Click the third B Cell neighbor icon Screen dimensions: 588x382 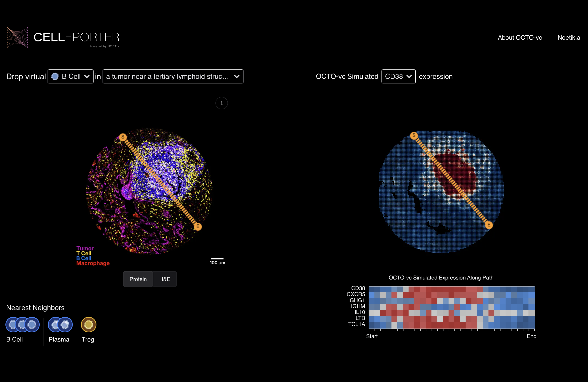(32, 324)
